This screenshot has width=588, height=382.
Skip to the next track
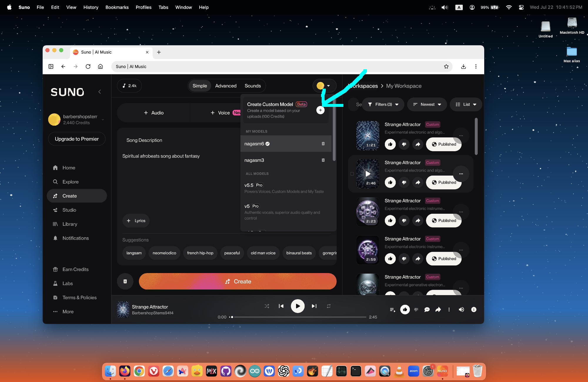[x=314, y=306]
